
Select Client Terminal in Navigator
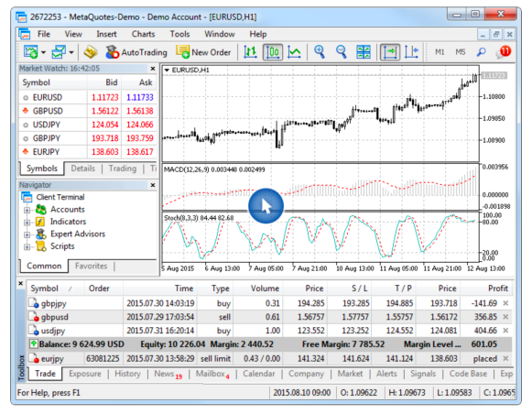[60, 197]
